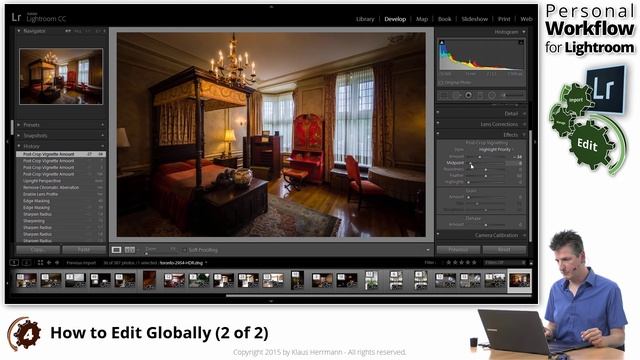Viewport: 640px width, 360px height.
Task: Collapse the Histogram panel
Action: pos(524,32)
